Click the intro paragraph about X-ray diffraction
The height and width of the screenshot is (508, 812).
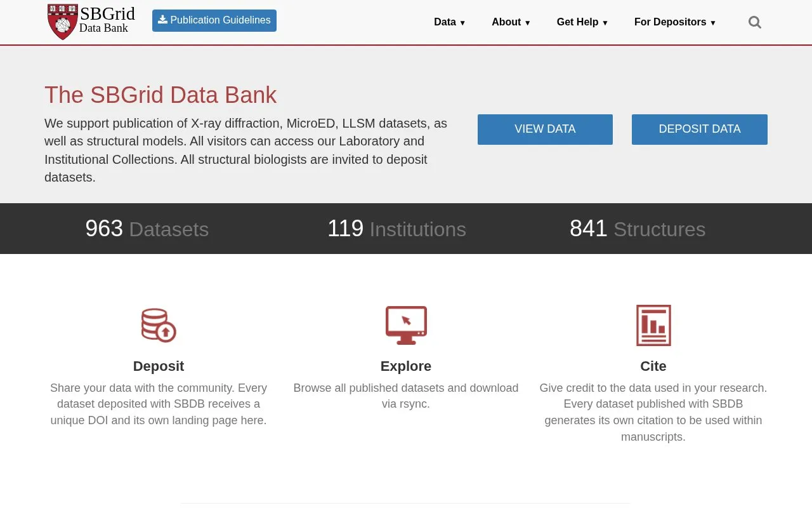(246, 150)
